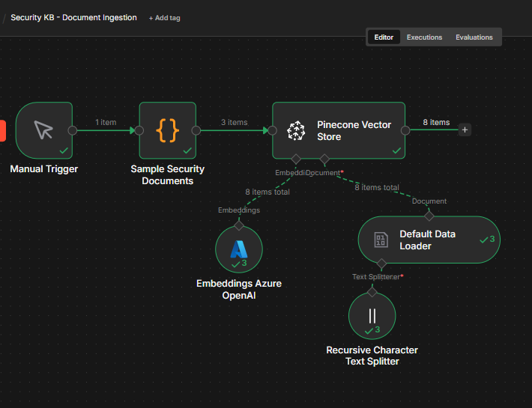
Task: Click the Recursive Character Text Splitter label
Action: click(372, 356)
